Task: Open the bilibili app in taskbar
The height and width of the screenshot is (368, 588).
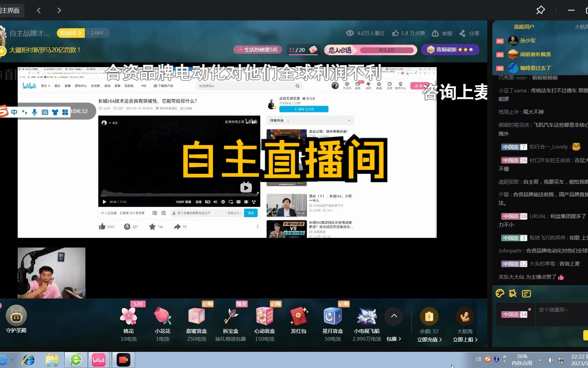Action: pyautogui.click(x=99, y=360)
